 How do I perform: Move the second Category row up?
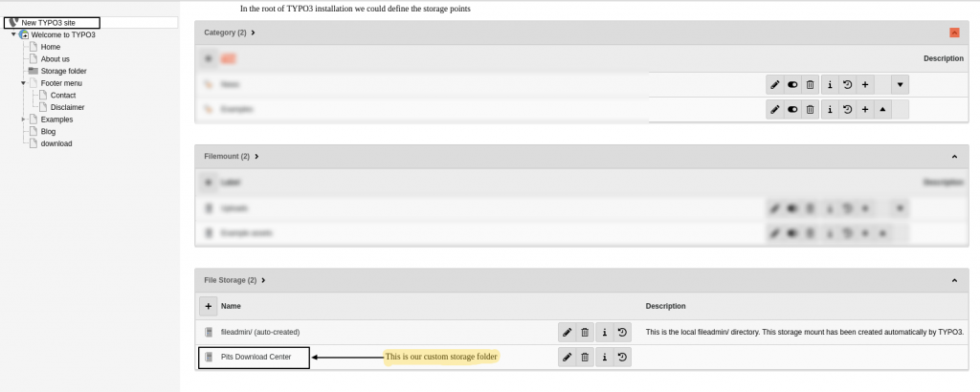(x=882, y=109)
